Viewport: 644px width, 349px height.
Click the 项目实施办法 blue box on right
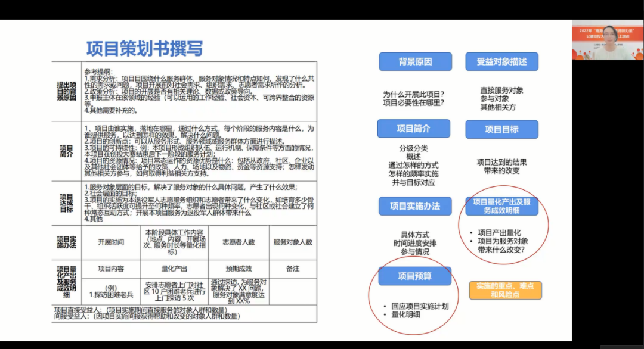(x=415, y=206)
